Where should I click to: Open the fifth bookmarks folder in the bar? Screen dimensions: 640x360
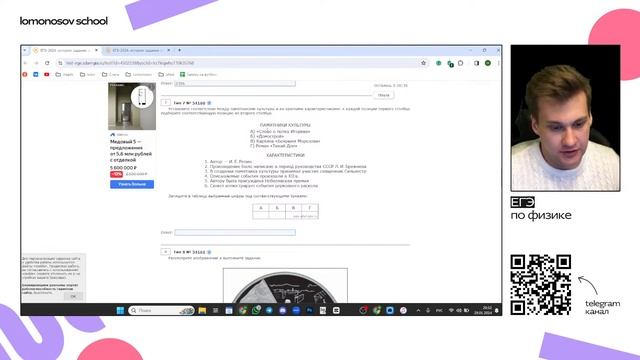pyautogui.click(x=166, y=74)
